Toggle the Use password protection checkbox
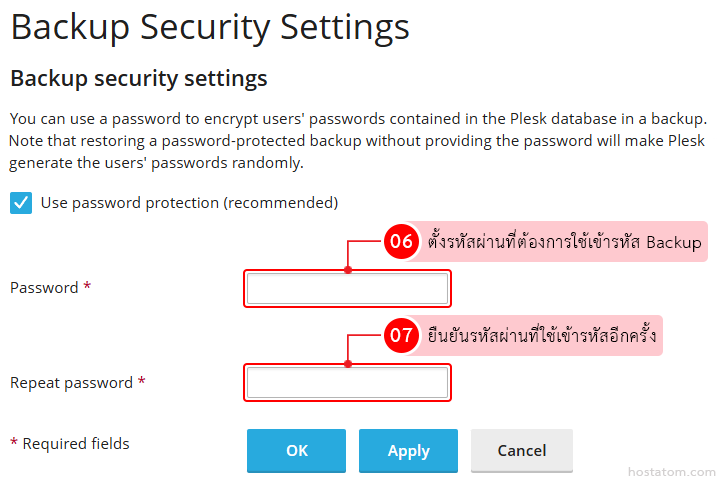720x480 pixels. (x=20, y=203)
